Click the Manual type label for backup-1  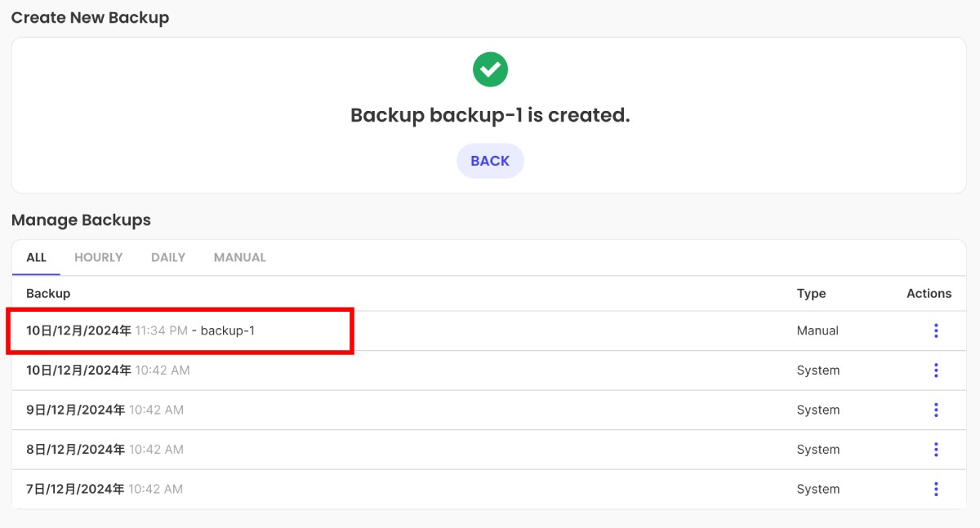(x=817, y=331)
